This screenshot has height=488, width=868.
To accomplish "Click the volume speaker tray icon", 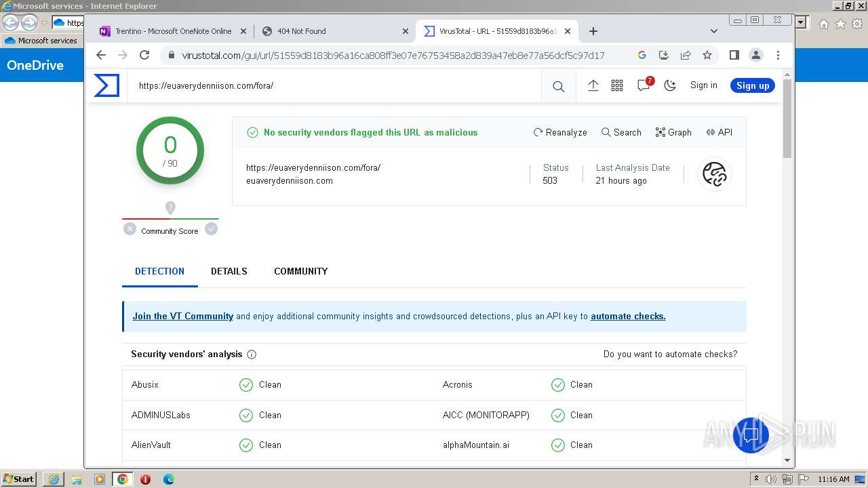I will click(771, 479).
